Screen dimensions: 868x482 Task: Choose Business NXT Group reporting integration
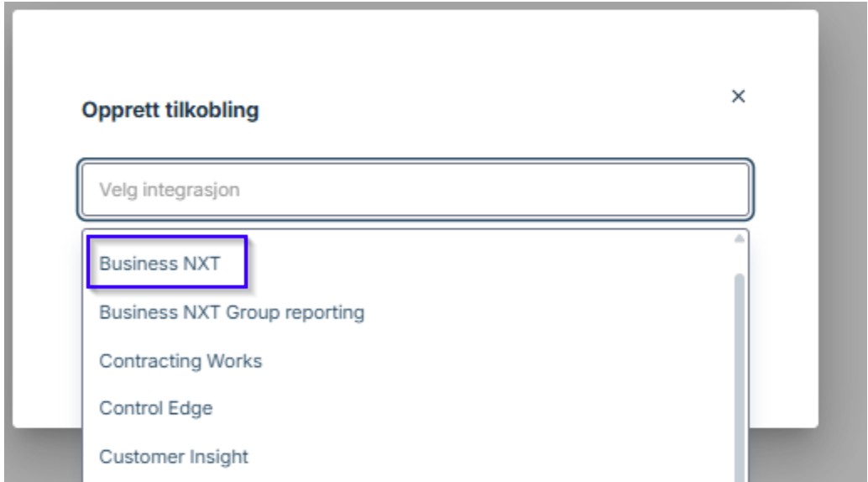232,313
